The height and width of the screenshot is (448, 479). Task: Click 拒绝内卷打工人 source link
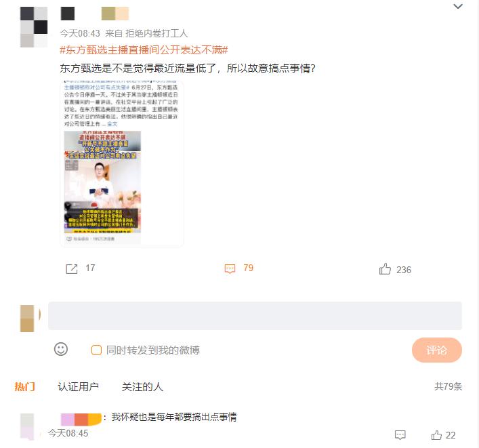click(157, 33)
